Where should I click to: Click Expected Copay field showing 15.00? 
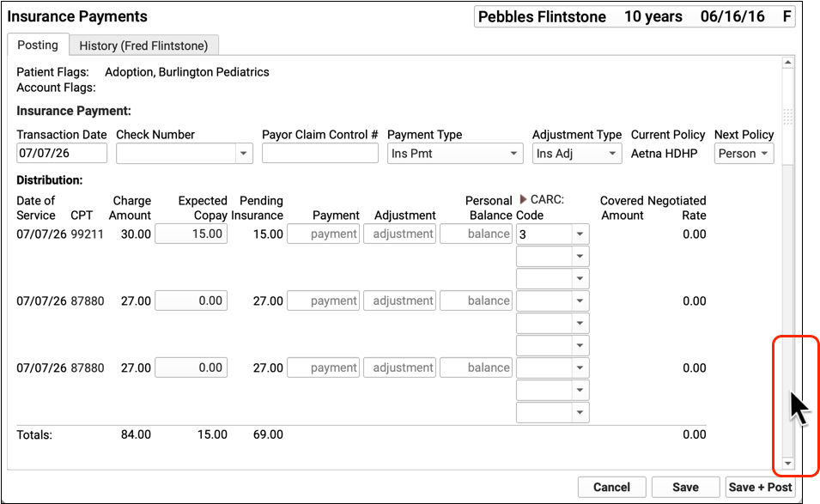(191, 234)
